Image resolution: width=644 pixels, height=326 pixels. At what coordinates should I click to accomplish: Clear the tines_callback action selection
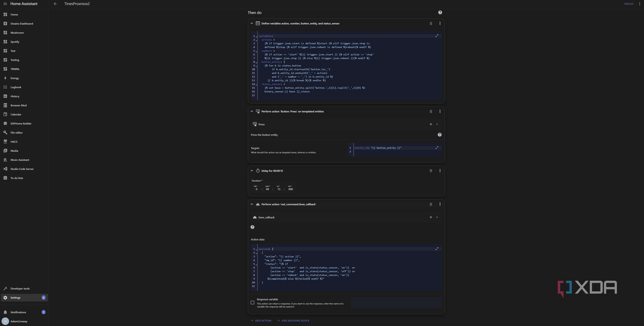click(431, 217)
